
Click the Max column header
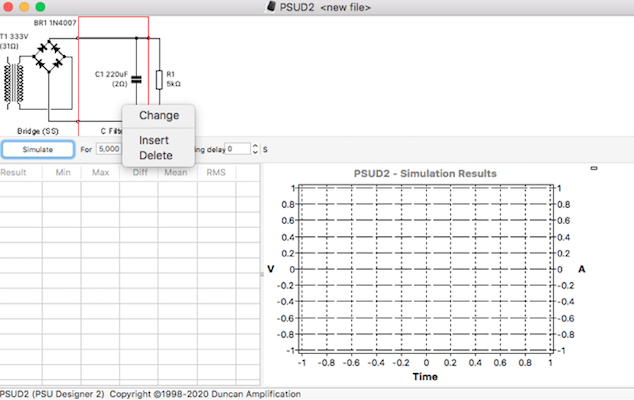[100, 173]
